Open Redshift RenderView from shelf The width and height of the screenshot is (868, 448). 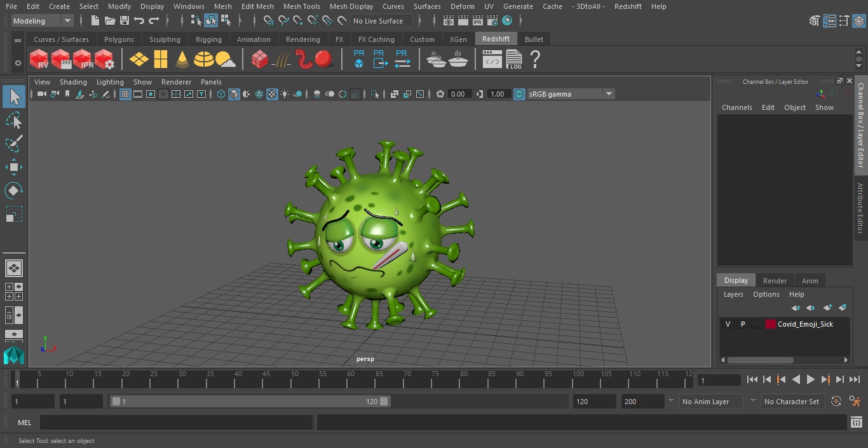(39, 60)
